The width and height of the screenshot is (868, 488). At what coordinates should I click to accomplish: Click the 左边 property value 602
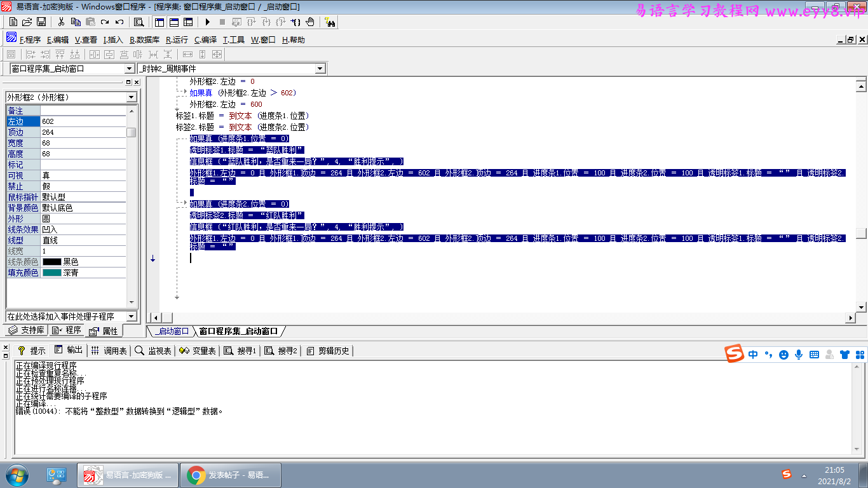pyautogui.click(x=83, y=121)
